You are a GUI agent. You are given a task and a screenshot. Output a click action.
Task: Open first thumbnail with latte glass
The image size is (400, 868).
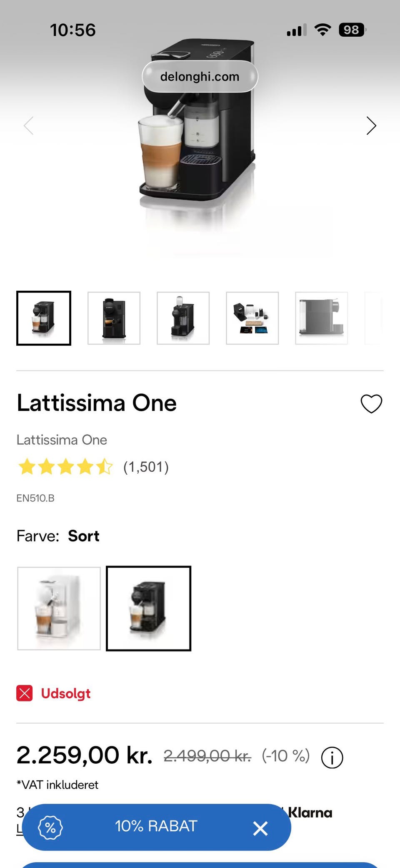point(44,318)
